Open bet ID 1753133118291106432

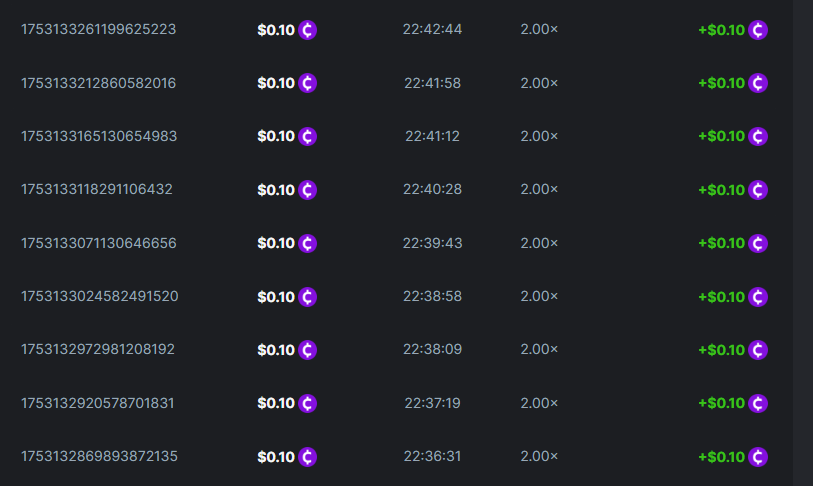(97, 189)
